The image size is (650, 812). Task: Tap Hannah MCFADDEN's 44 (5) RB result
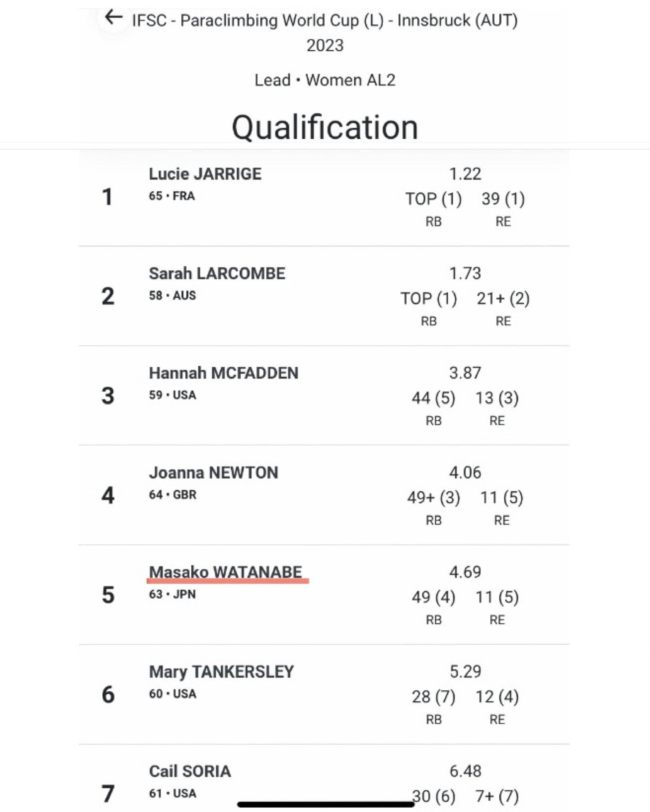pos(433,398)
